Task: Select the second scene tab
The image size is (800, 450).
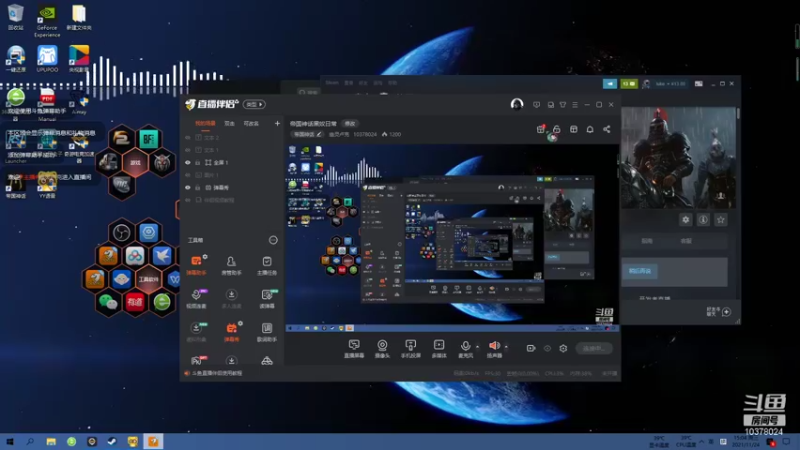Action: coord(230,123)
